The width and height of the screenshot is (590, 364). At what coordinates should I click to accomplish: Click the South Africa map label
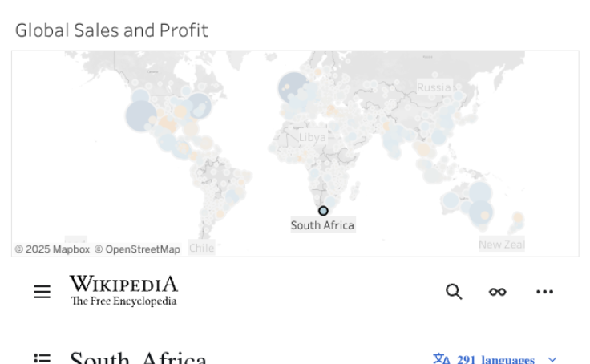coord(322,225)
